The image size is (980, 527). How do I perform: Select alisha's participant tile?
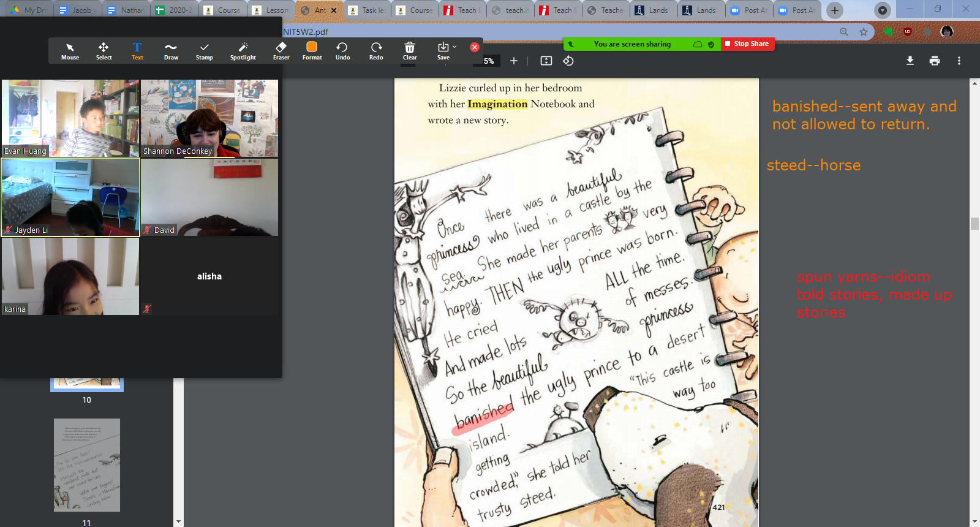[x=209, y=276]
